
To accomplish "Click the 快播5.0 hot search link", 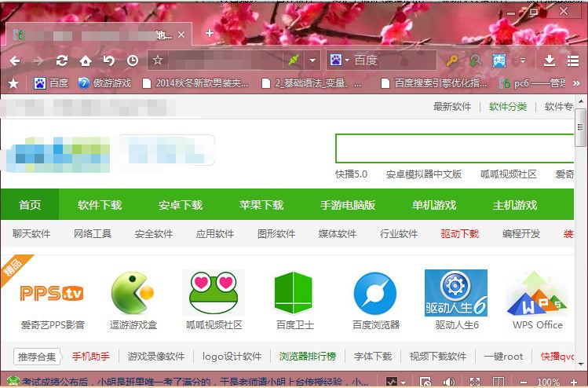I will [x=352, y=174].
